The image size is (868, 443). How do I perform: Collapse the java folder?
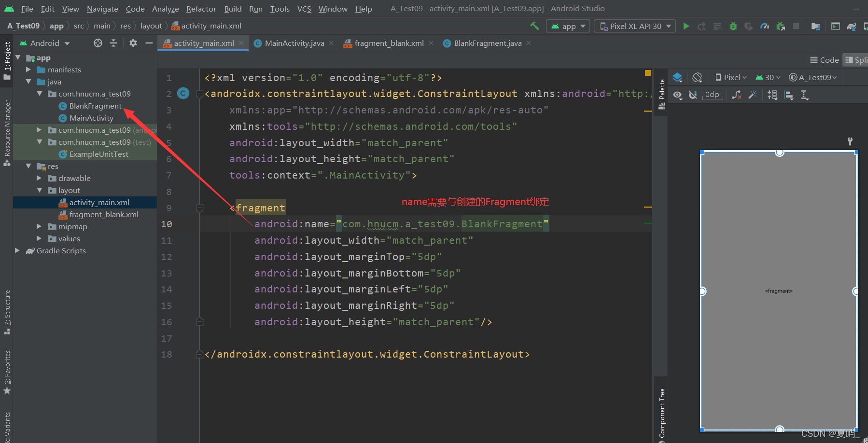pos(28,82)
